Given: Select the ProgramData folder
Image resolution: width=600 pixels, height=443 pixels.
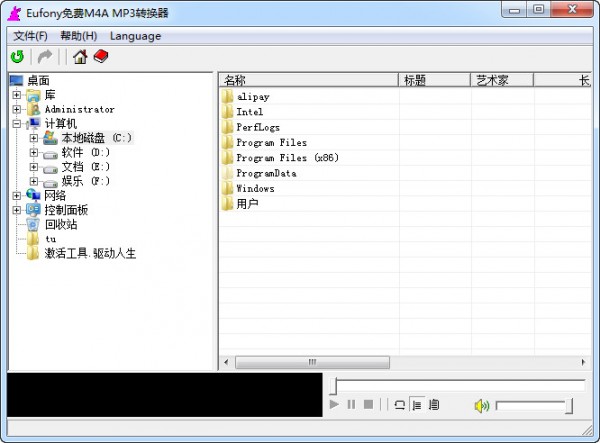Looking at the screenshot, I should tap(266, 173).
